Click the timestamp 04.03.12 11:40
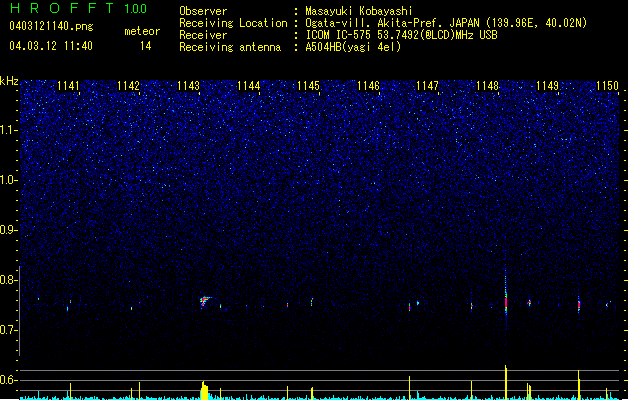The height and width of the screenshot is (400, 629). (x=51, y=46)
